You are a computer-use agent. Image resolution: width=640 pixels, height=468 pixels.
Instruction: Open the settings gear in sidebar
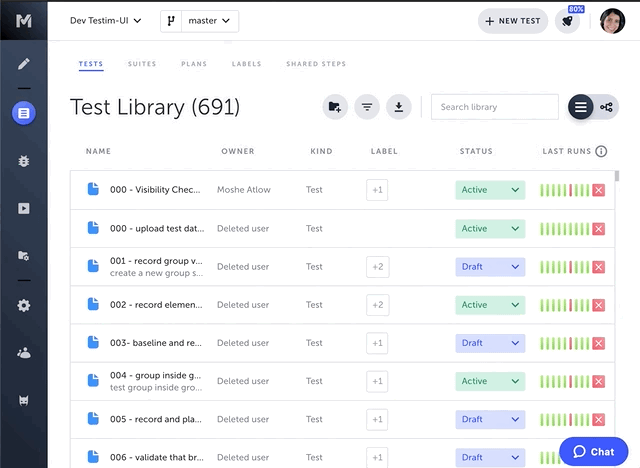pyautogui.click(x=24, y=305)
